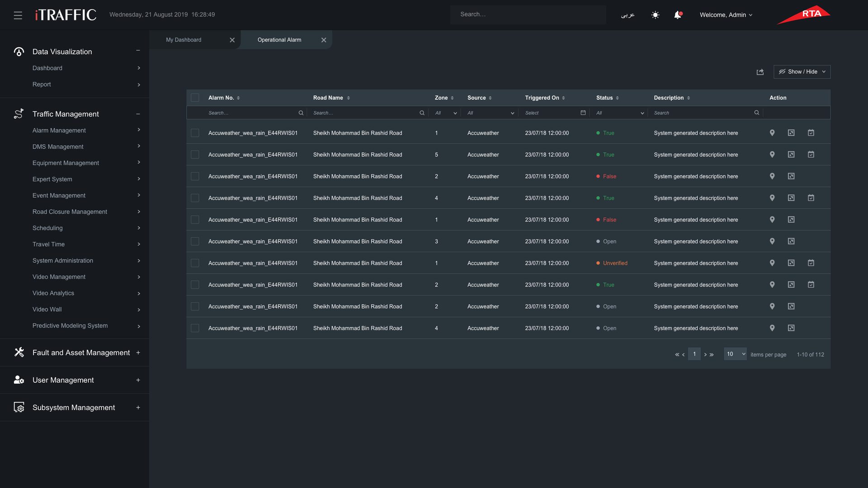Click the location pin in the first row
868x488 pixels.
(772, 133)
